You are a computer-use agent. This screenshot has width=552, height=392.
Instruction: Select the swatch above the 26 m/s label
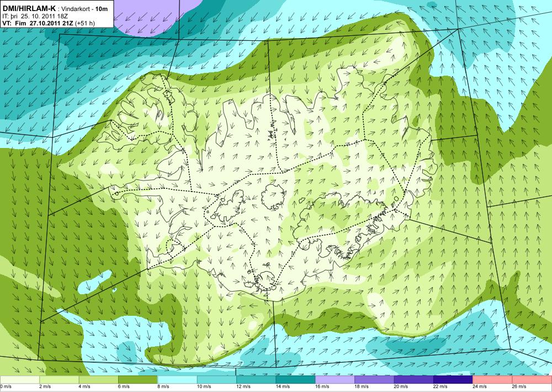tap(532, 380)
